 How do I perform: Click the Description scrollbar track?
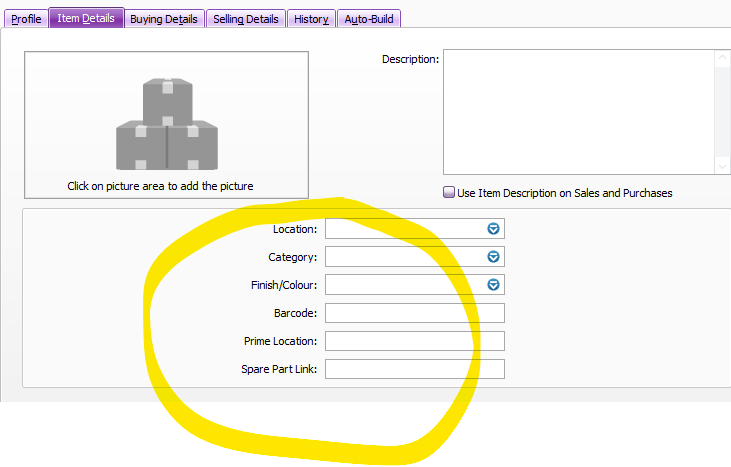[722, 112]
